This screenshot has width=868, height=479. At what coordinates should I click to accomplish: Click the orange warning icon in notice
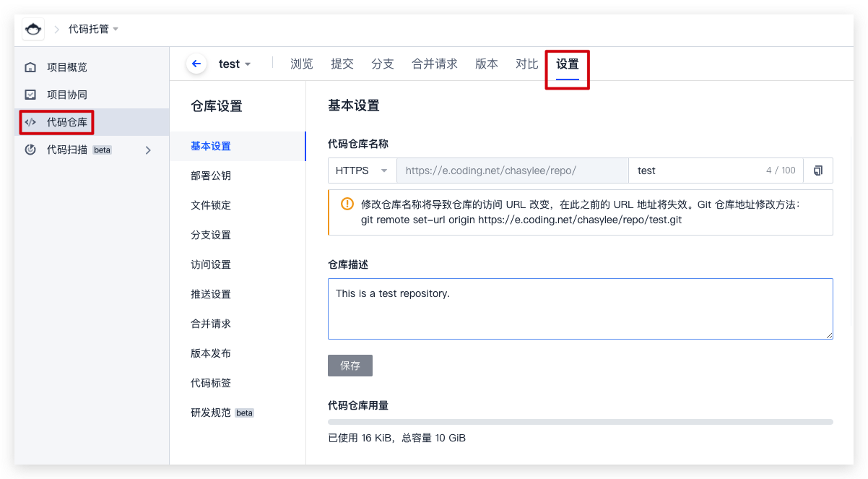click(347, 203)
